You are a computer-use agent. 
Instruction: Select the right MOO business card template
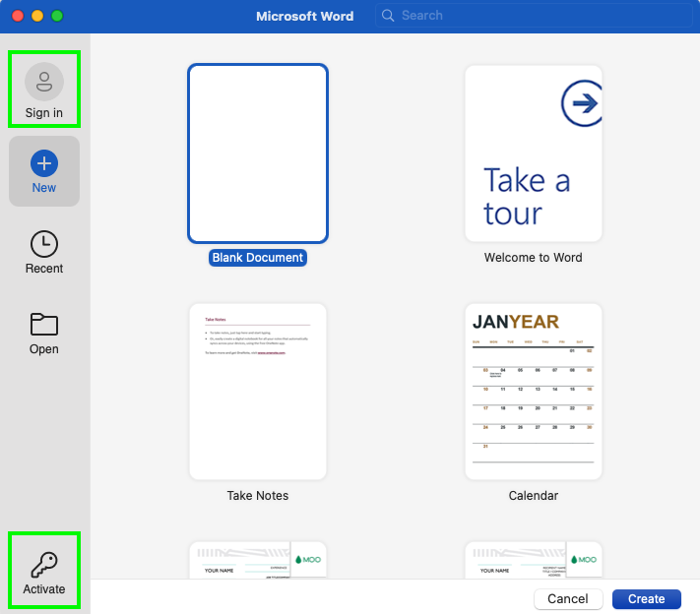[534, 560]
